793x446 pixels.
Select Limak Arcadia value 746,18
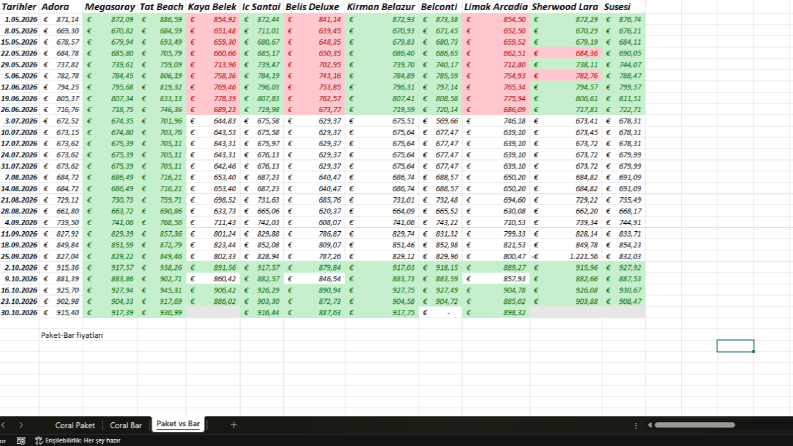click(496, 121)
